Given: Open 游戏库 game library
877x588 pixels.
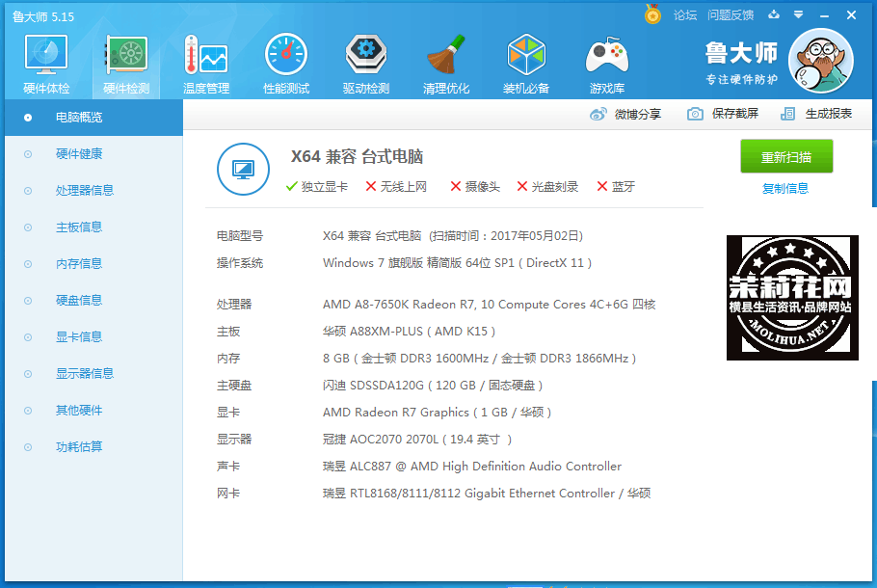Looking at the screenshot, I should coord(607,65).
